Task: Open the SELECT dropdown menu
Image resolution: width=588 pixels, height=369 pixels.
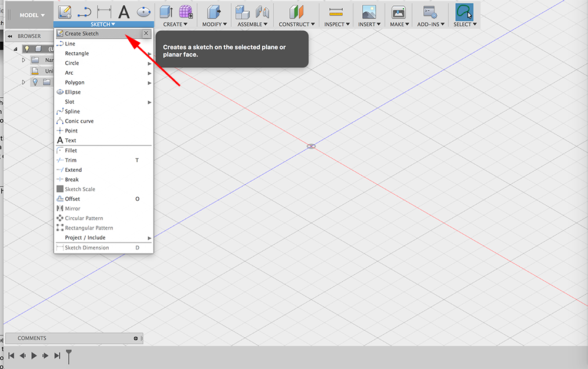Action: click(x=465, y=24)
